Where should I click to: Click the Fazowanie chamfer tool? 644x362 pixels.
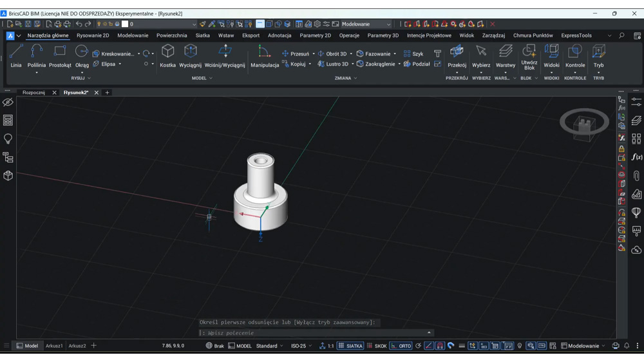click(374, 54)
